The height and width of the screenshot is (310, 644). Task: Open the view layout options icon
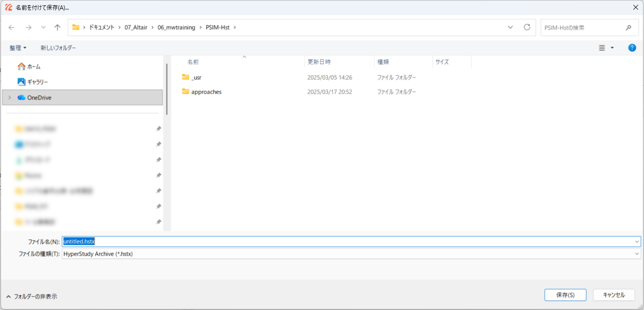[602, 48]
